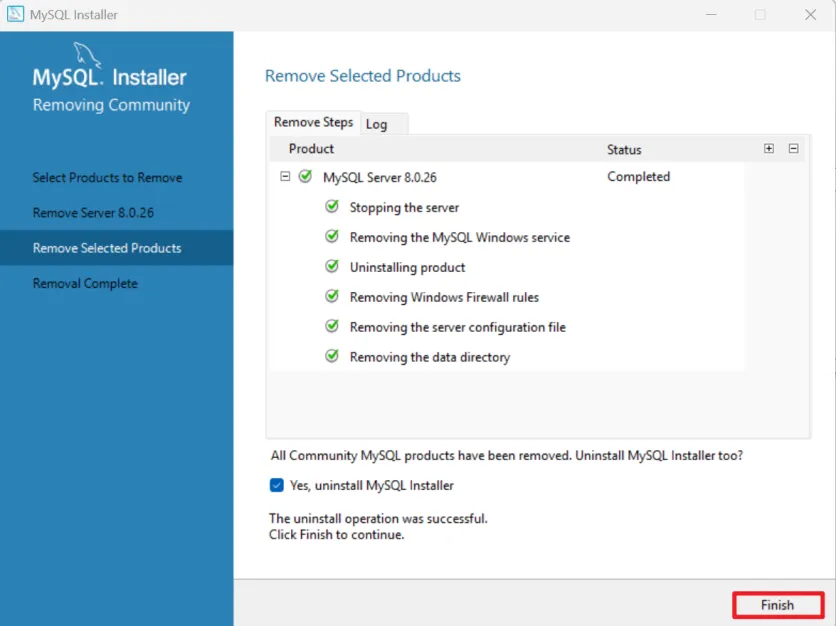Screen dimensions: 836x626
Task: Click check icon next to Removing the server configuration file
Action: coord(332,326)
